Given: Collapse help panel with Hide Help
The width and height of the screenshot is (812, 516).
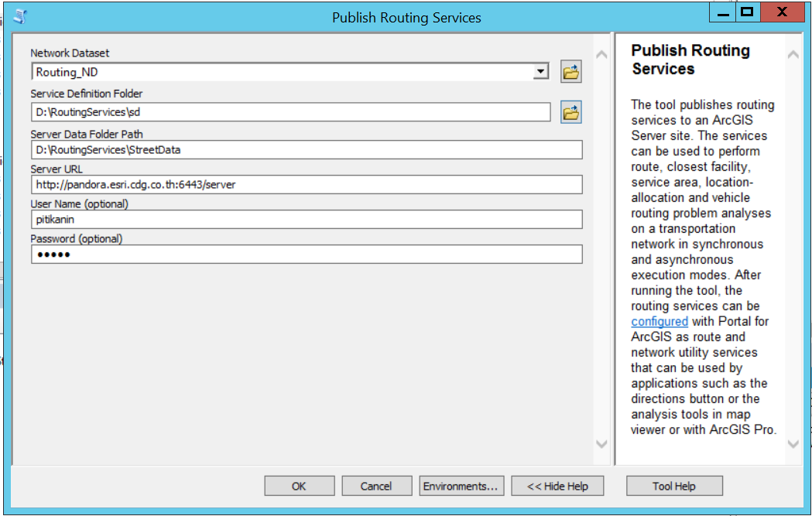Looking at the screenshot, I should click(557, 486).
